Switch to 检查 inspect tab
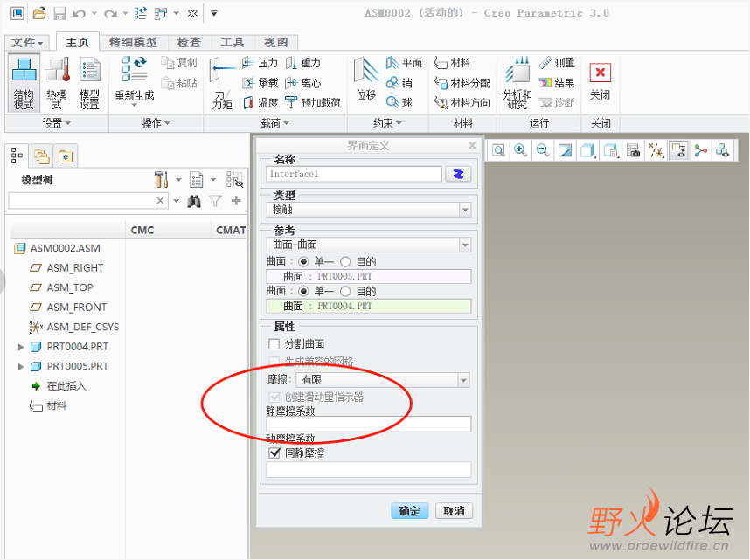This screenshot has width=750, height=560. 189,43
